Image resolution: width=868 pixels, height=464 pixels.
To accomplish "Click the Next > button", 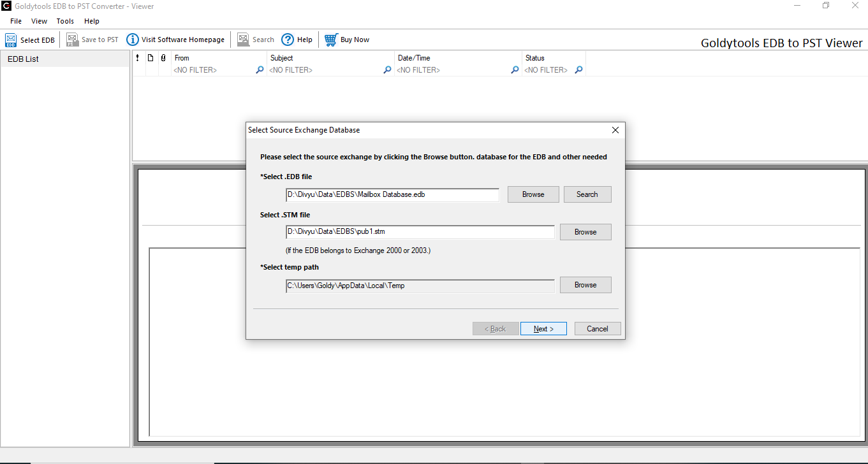I will point(543,329).
